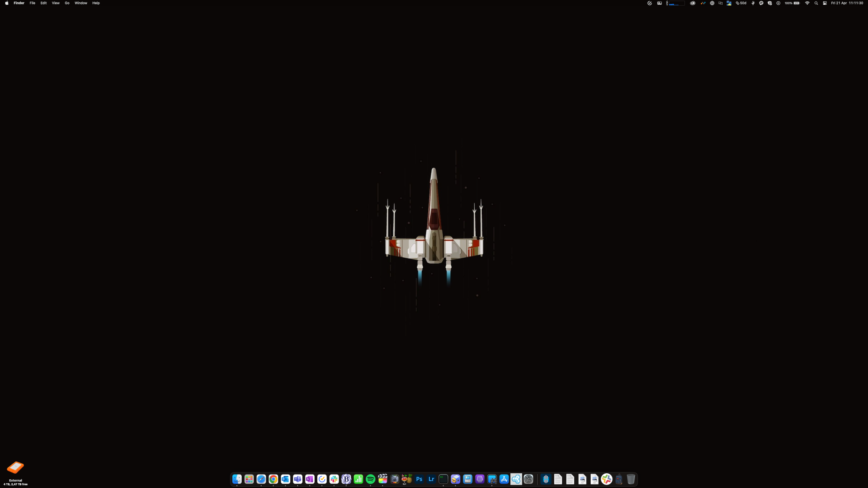868x488 pixels.
Task: Open Microsoft Teams in the Dock
Action: click(298, 479)
